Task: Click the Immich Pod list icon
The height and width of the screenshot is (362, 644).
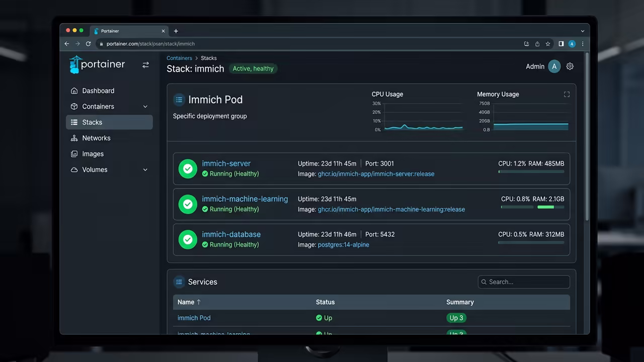Action: (179, 100)
